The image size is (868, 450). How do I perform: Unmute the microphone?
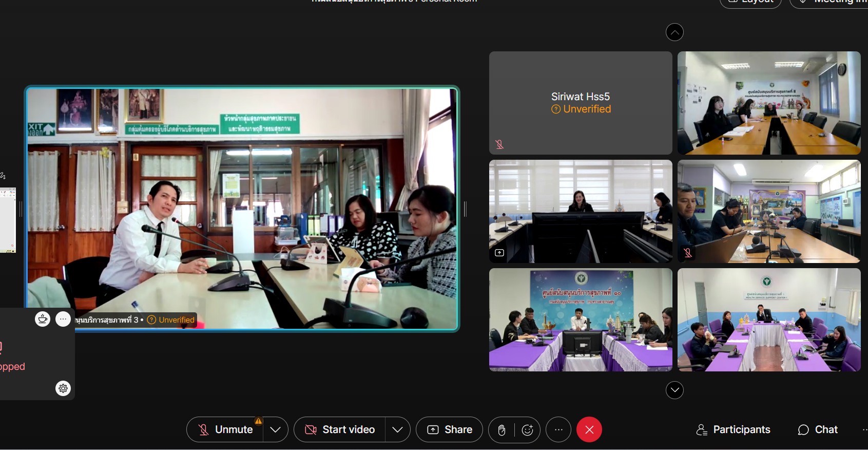pos(226,430)
